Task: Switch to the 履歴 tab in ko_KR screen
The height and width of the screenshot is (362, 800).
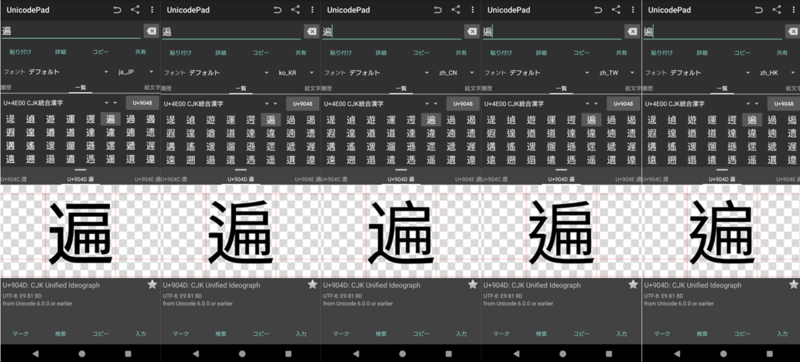Action: point(166,89)
